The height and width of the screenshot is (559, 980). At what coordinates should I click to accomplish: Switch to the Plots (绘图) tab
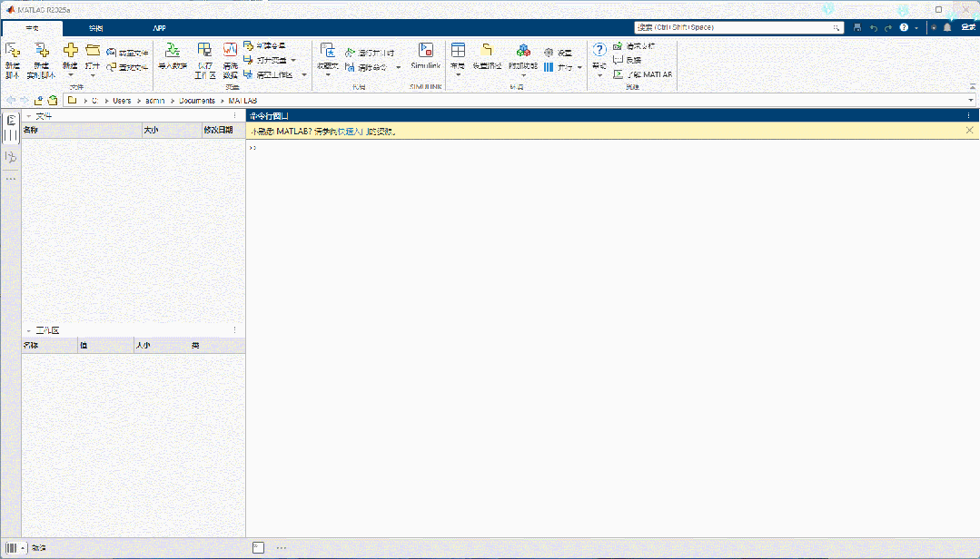(x=95, y=28)
